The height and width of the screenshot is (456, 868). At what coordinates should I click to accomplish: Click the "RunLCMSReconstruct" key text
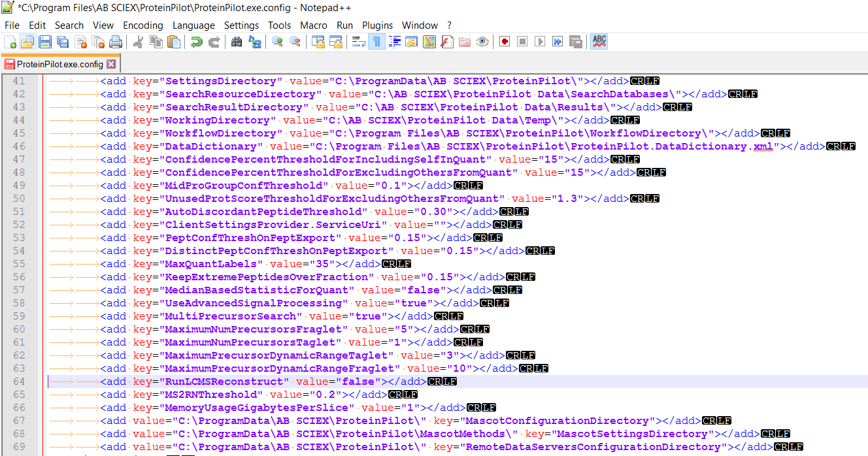pos(224,382)
